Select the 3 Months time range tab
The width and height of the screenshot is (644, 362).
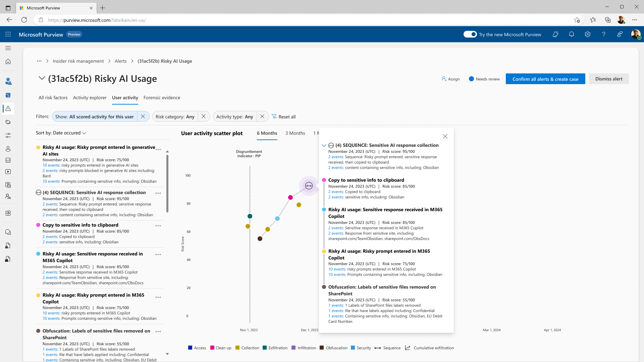point(295,133)
